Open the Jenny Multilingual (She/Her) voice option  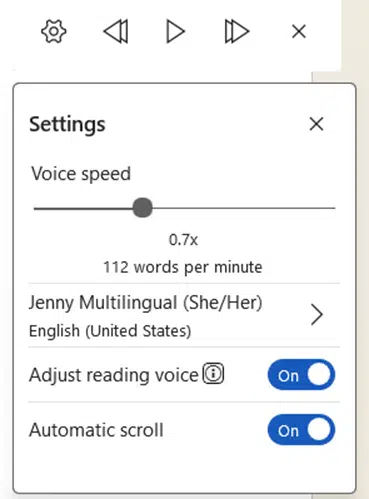[x=146, y=303]
